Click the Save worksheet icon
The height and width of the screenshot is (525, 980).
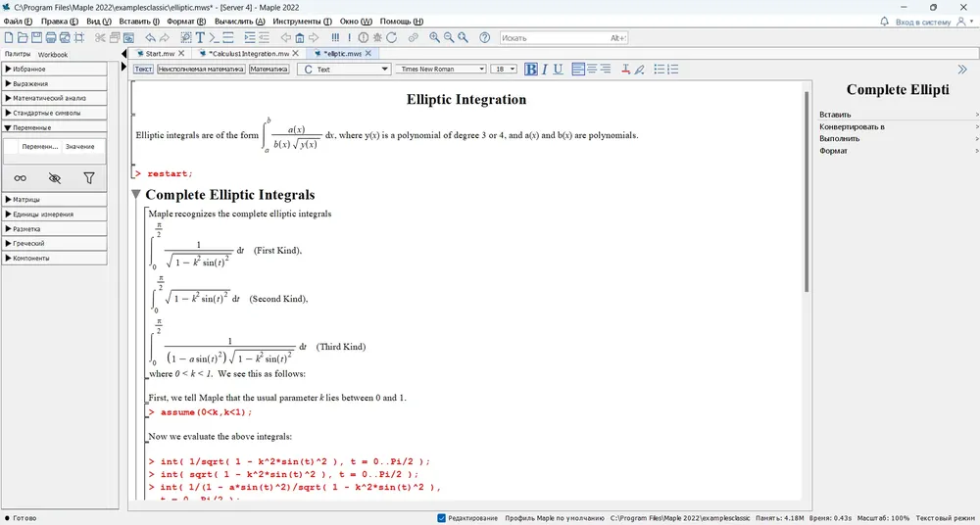click(x=37, y=37)
